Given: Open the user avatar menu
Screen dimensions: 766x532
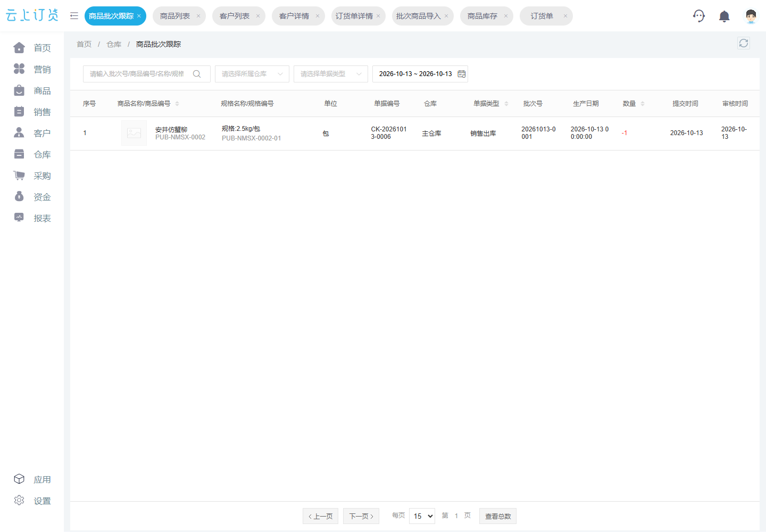Looking at the screenshot, I should point(751,16).
